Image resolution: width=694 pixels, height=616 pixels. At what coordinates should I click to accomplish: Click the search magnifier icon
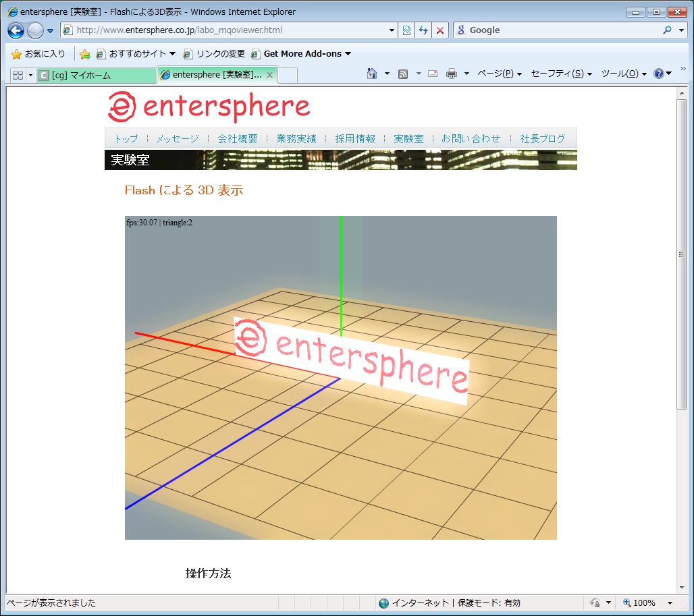(668, 30)
